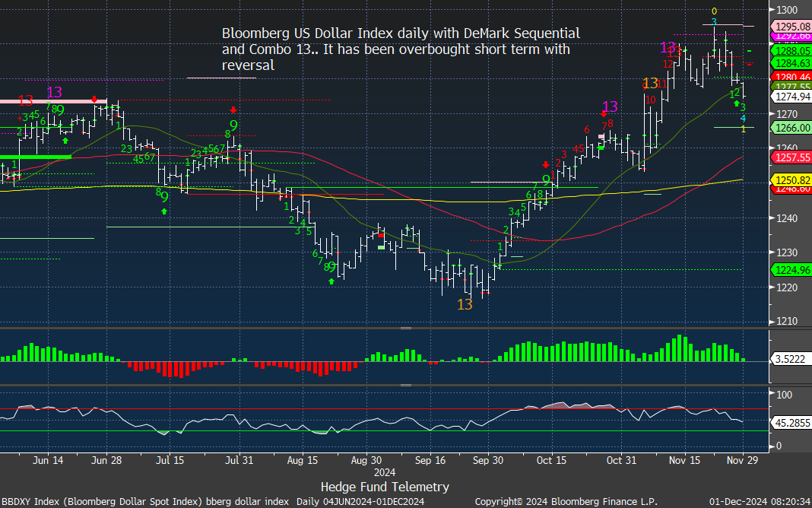Click the Aug 15 date label

point(302,460)
